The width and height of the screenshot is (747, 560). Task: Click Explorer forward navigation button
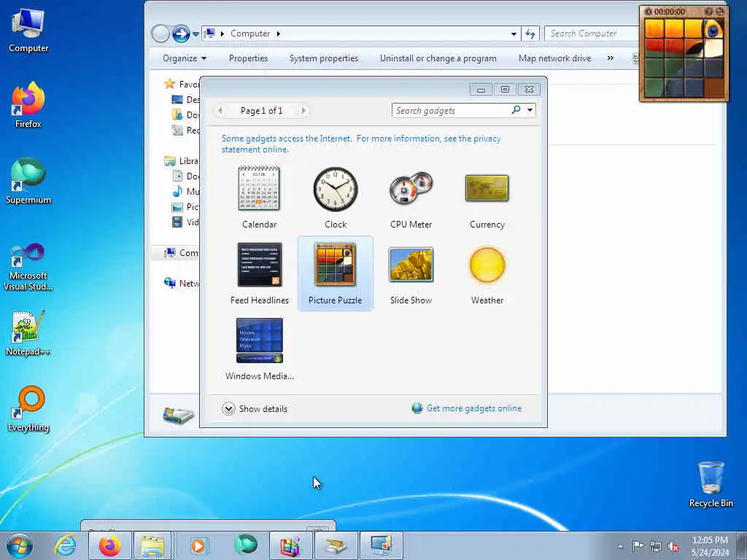181,34
